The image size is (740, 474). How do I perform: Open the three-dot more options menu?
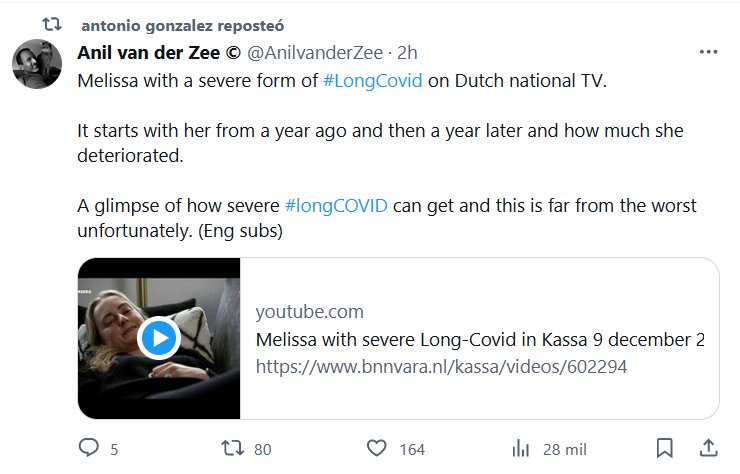point(708,53)
